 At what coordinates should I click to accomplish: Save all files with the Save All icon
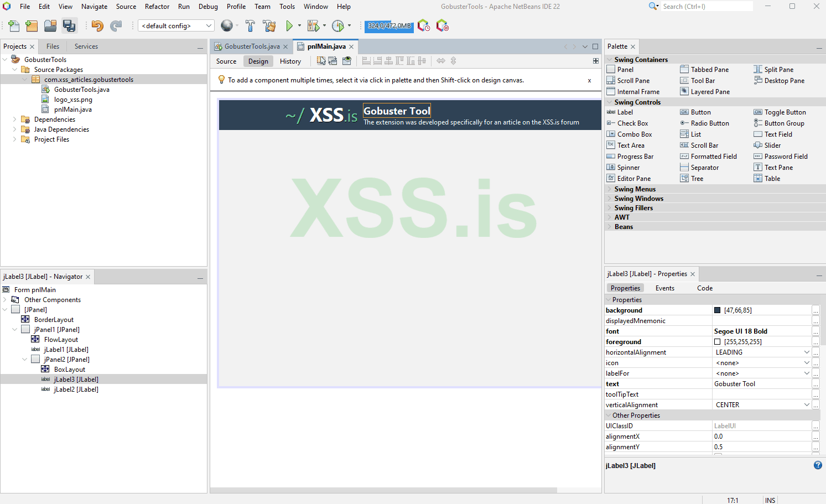[69, 26]
